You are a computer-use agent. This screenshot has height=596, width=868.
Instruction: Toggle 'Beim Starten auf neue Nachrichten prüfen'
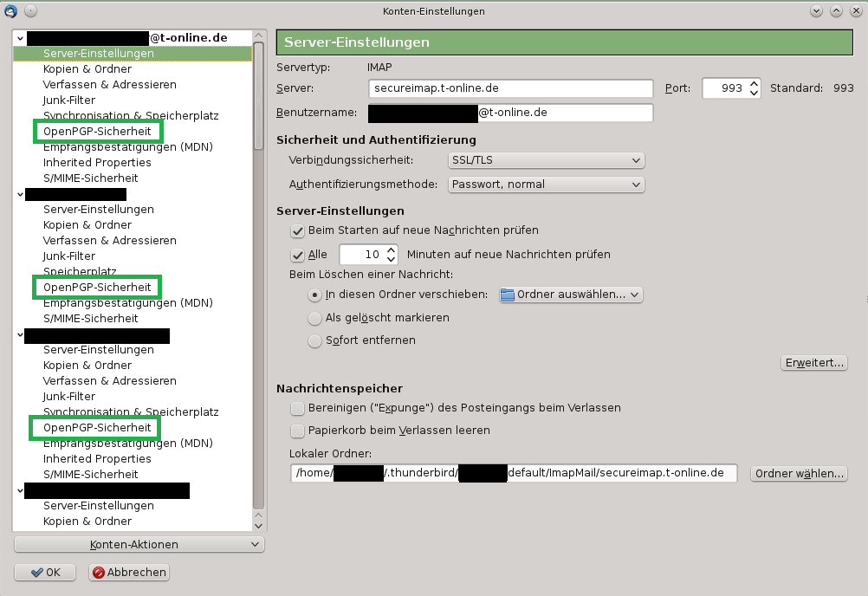click(297, 230)
